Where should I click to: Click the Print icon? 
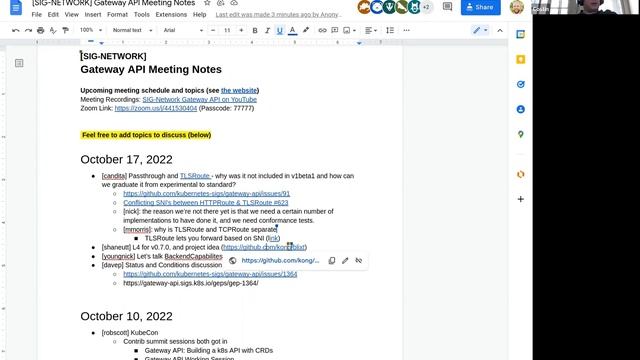(x=40, y=30)
